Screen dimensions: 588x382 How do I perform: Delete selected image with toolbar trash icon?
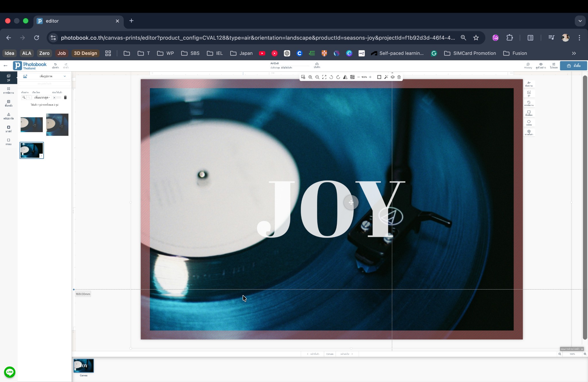click(399, 77)
